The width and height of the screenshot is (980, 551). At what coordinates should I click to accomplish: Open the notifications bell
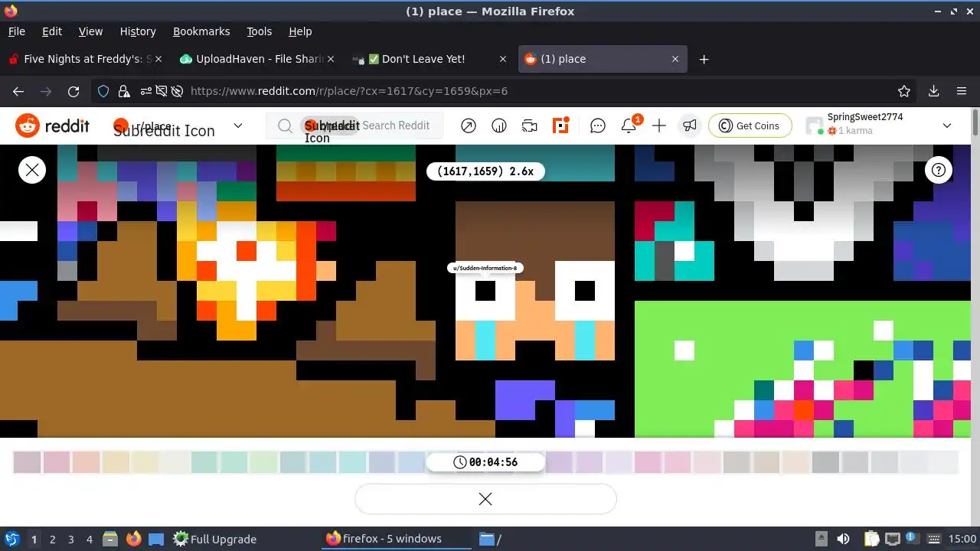[x=629, y=126]
